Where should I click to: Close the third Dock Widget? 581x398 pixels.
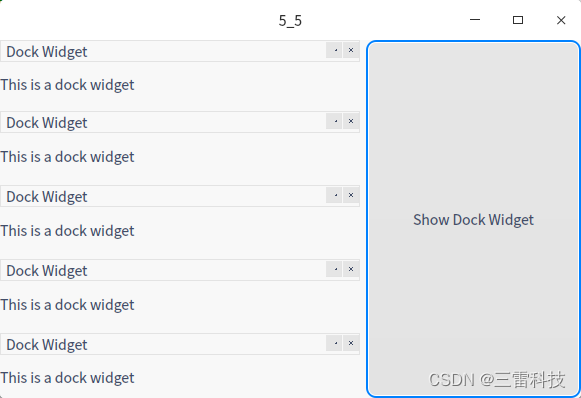pos(351,195)
